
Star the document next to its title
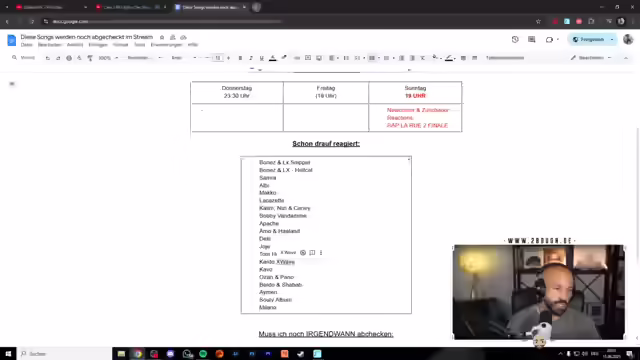162,37
